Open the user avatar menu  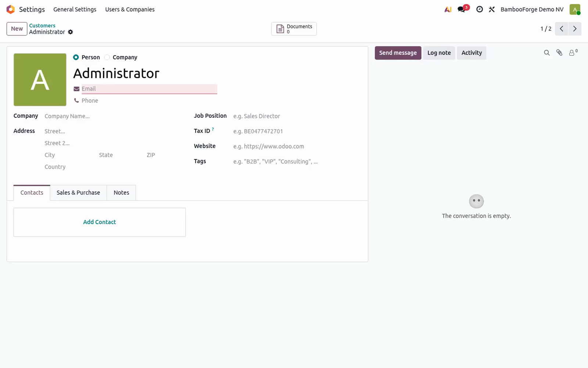pos(575,10)
